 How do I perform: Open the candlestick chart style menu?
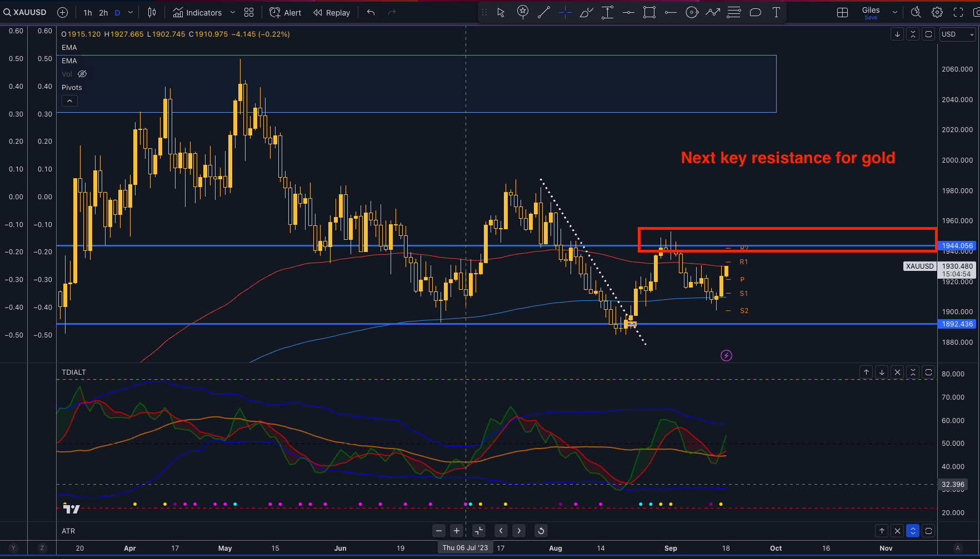coord(152,12)
